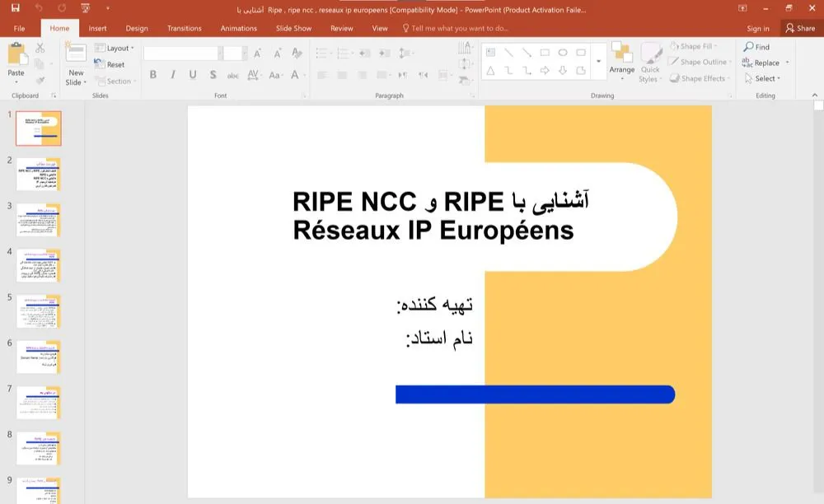The image size is (824, 504).
Task: Select slide 4 thumbnail in the panel
Action: tap(38, 265)
